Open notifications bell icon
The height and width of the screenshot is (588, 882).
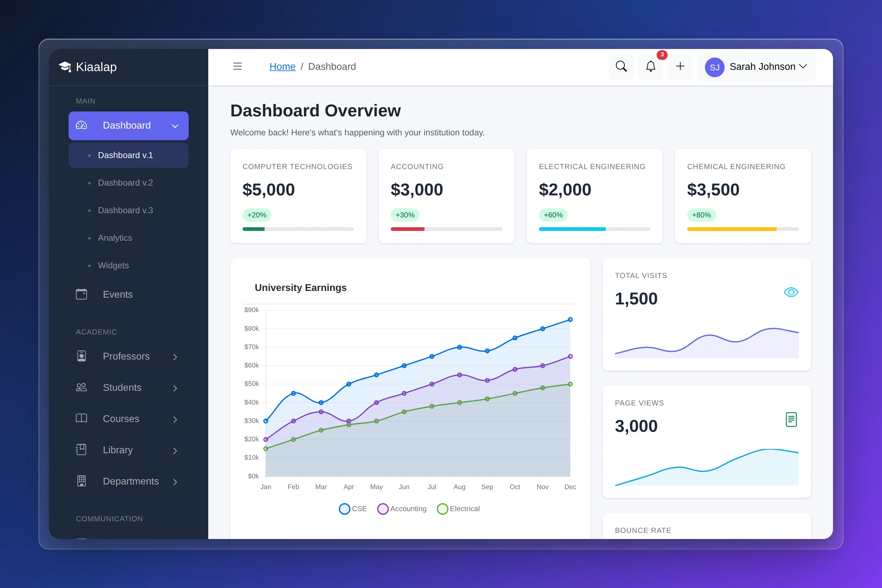pyautogui.click(x=650, y=66)
